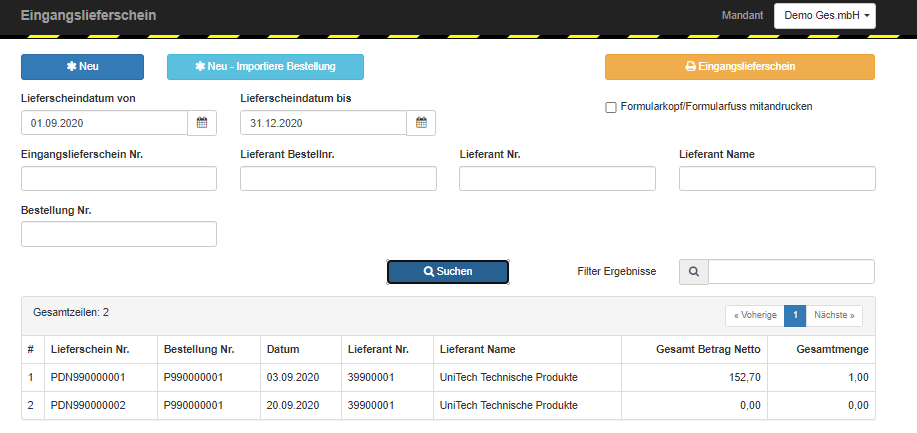Click into Lieferant Bestellnr. field

tap(338, 178)
